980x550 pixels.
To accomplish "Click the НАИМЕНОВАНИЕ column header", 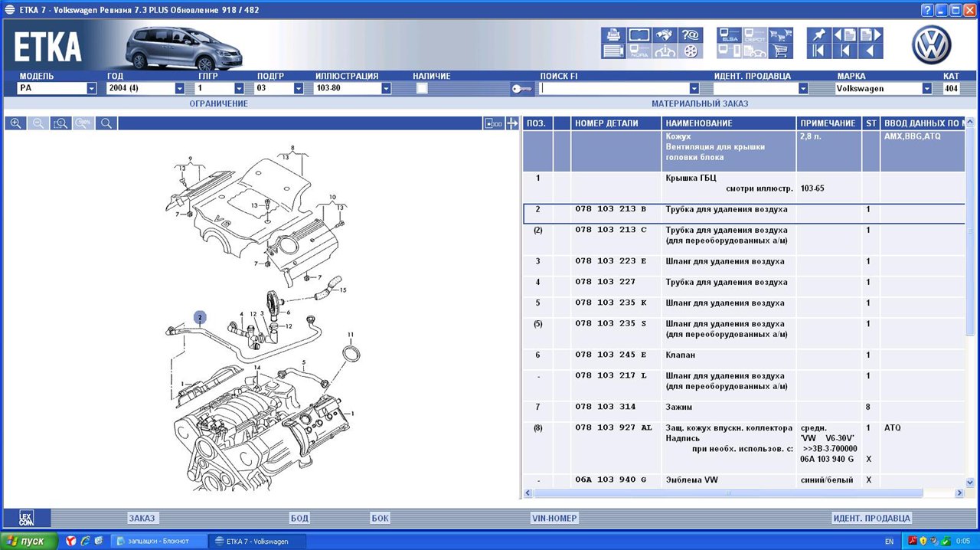I will [x=729, y=123].
